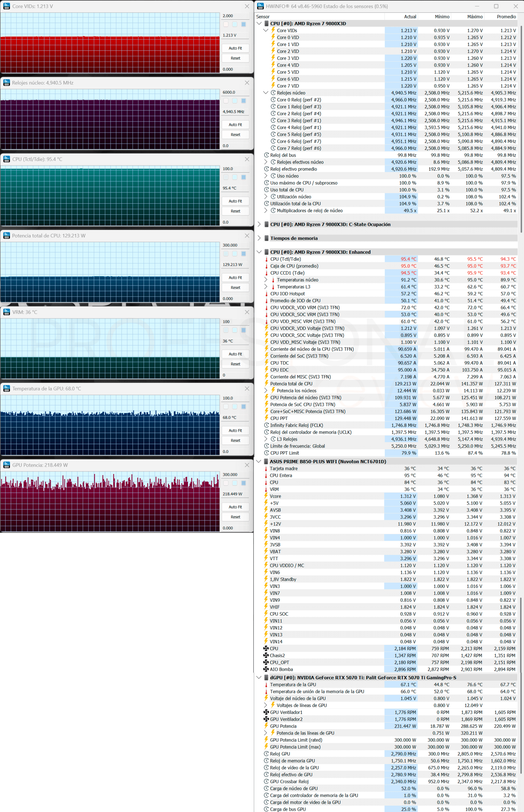The image size is (524, 812).
Task: Select the fan icon on GPU Ventilador1 row
Action: (x=266, y=712)
